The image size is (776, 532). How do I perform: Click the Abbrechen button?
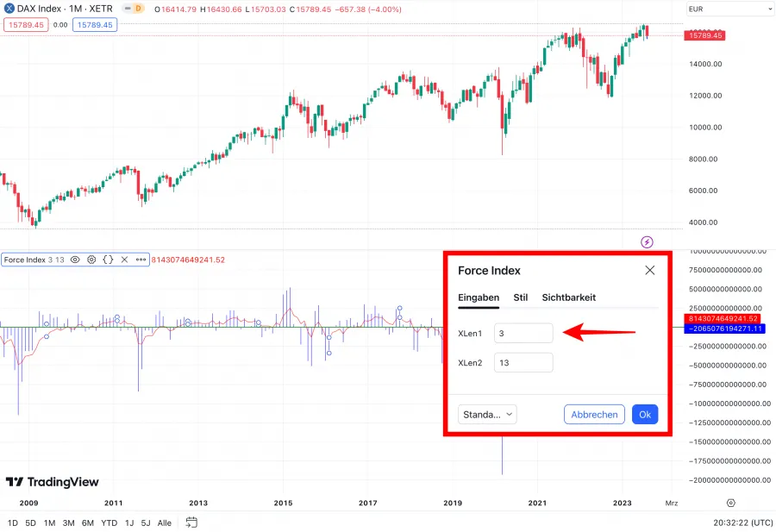(x=594, y=414)
